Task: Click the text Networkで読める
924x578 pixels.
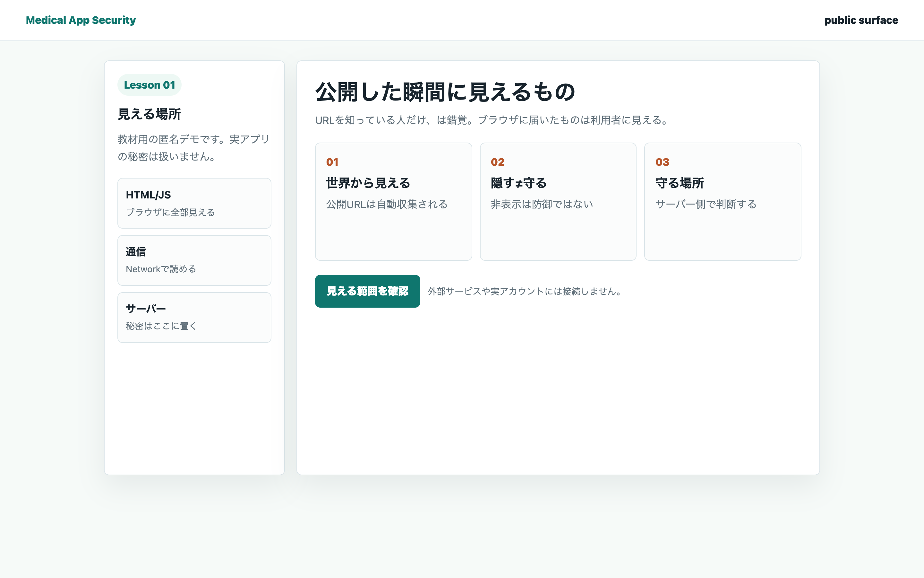Action: click(x=161, y=269)
